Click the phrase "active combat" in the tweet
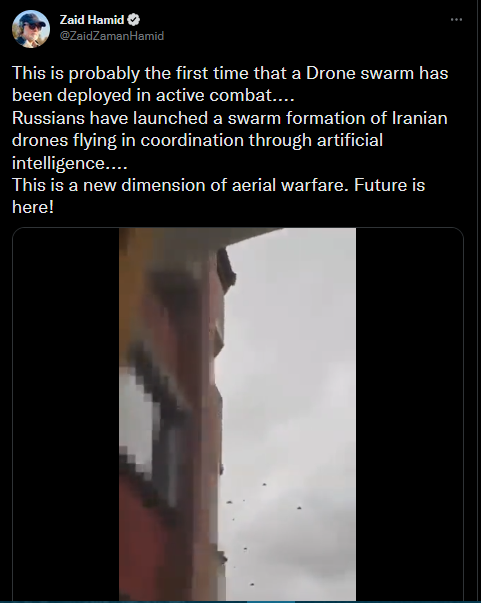The height and width of the screenshot is (603, 481). point(213,95)
